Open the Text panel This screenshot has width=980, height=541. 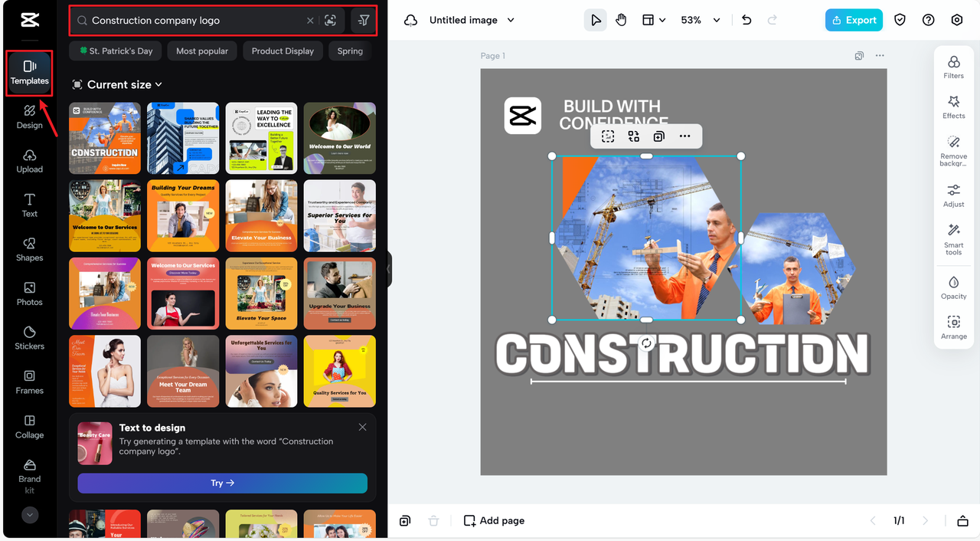(x=30, y=205)
